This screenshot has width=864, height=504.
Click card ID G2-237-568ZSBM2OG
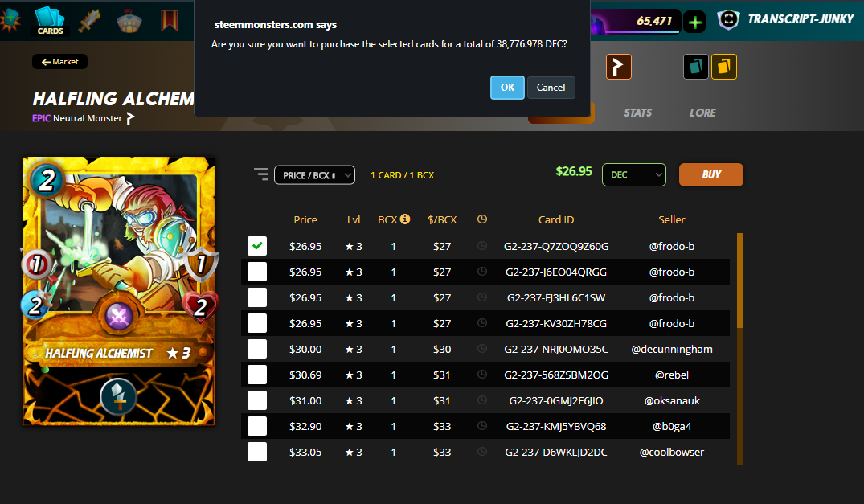click(556, 375)
